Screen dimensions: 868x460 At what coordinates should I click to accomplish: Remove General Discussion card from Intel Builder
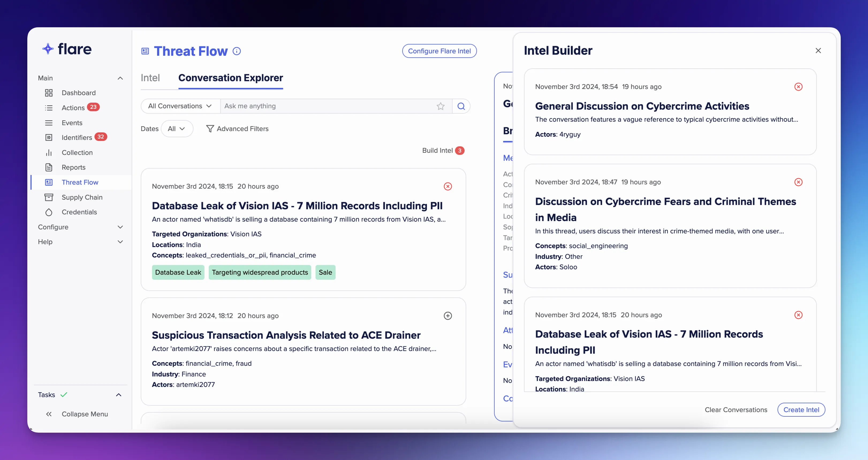(x=798, y=87)
